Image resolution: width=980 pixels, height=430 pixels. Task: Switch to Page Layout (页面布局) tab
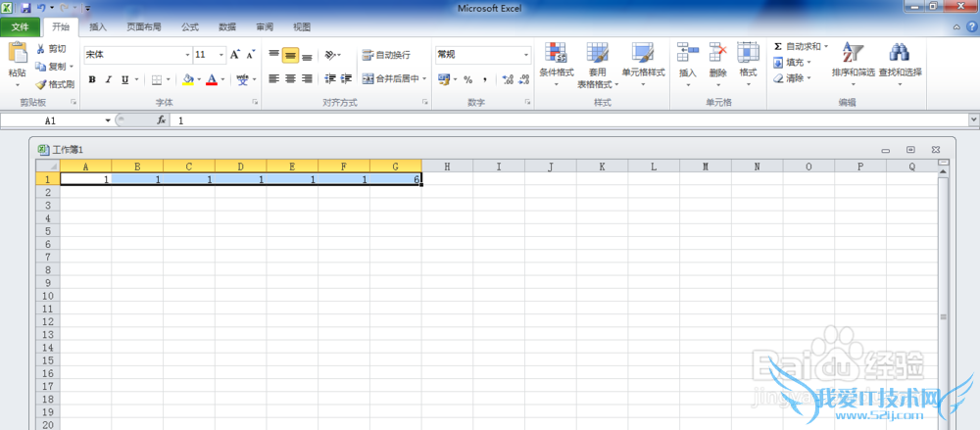(144, 26)
